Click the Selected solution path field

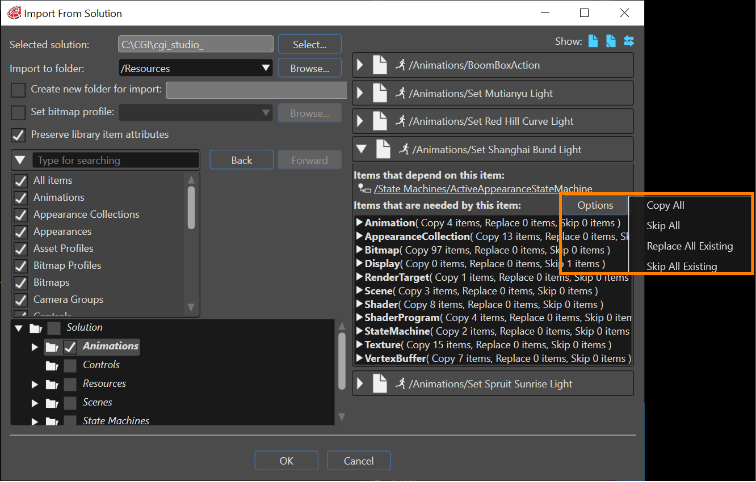point(196,44)
